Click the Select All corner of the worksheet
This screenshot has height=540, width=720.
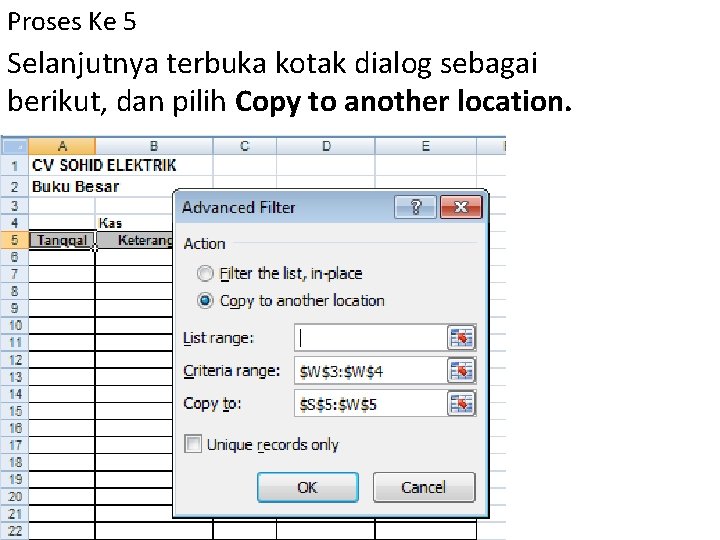tap(15, 146)
